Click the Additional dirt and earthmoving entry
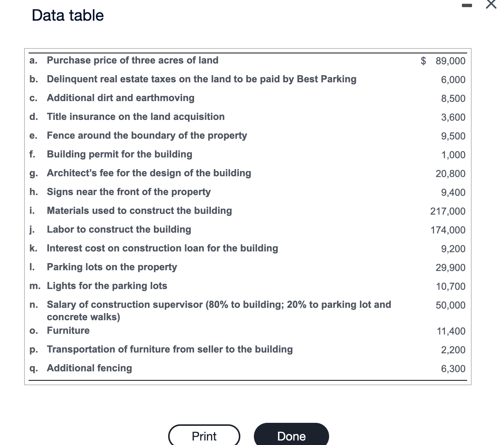Screen dimensions: 504x445 pyautogui.click(x=121, y=98)
